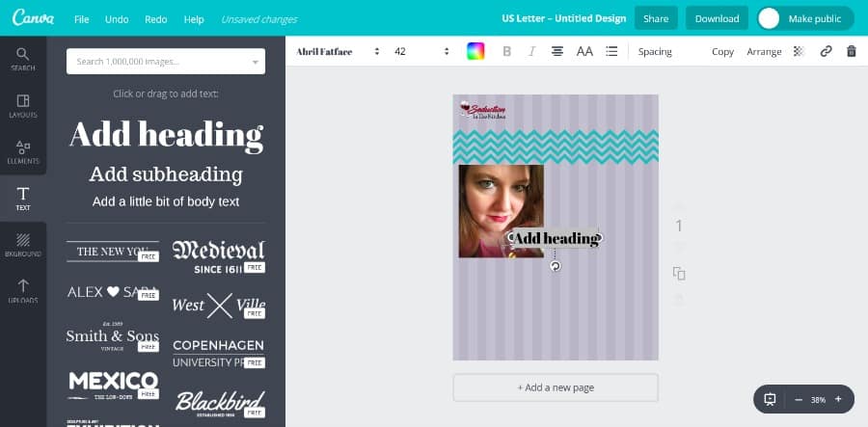
Task: Select the Copenhagen University text template
Action: 218,354
